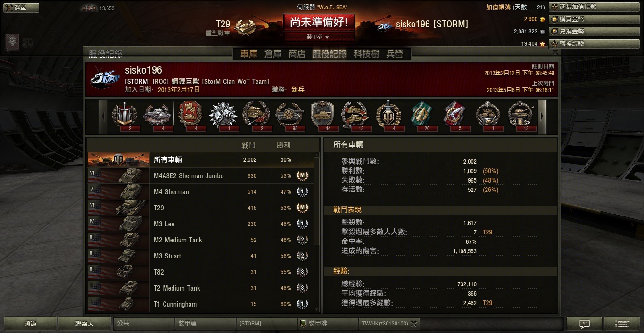Click the T29 tank emblem at top
The image size is (644, 333).
click(x=246, y=27)
